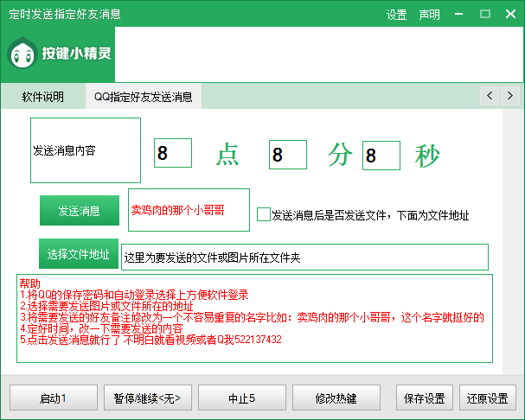Viewport: 525px width, 420px height.
Task: Click the 暂停/继续<无> button
Action: (x=148, y=398)
